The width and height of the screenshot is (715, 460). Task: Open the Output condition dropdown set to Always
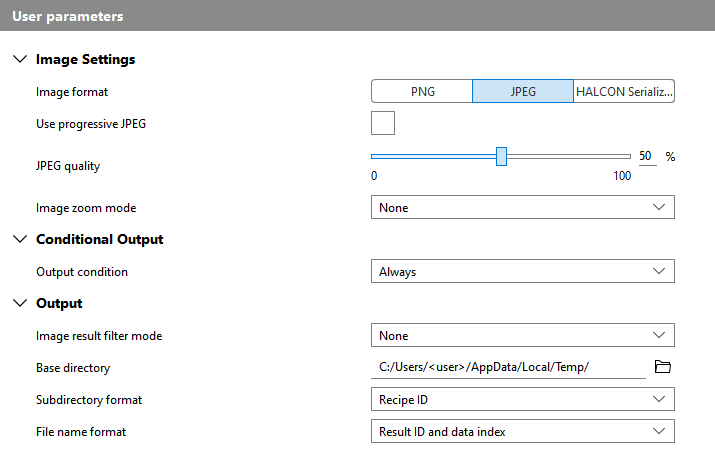(x=522, y=271)
